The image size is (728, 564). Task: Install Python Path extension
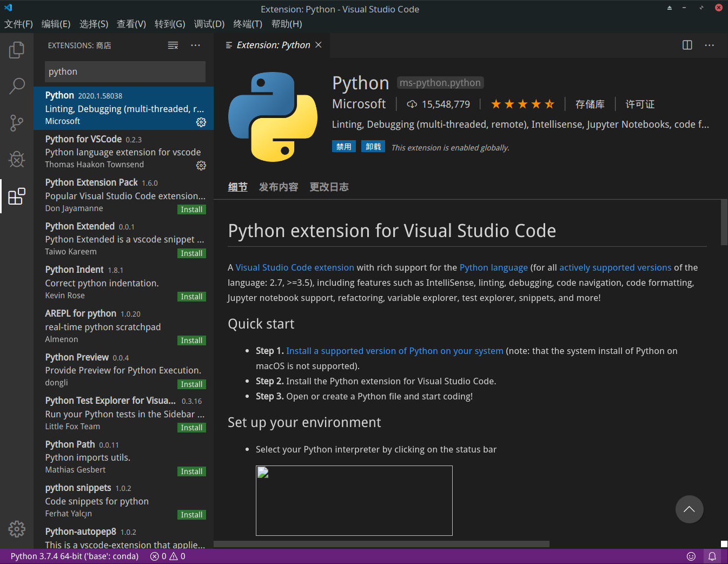191,471
